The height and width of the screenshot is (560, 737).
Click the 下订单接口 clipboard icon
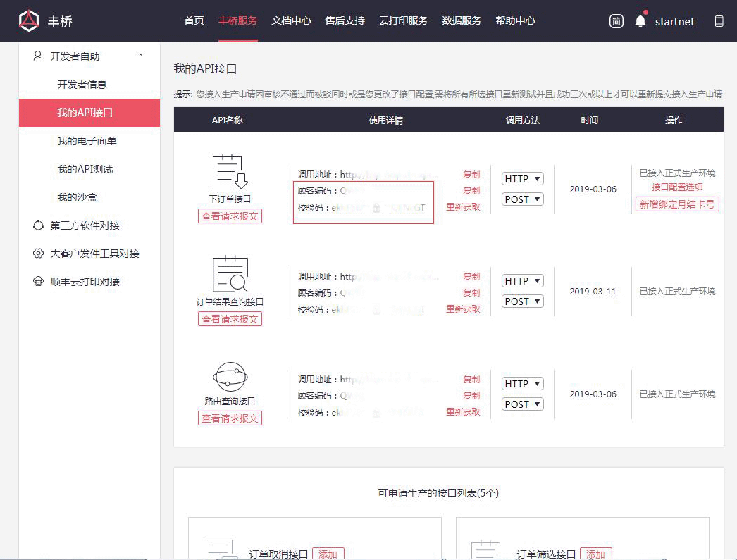(230, 171)
